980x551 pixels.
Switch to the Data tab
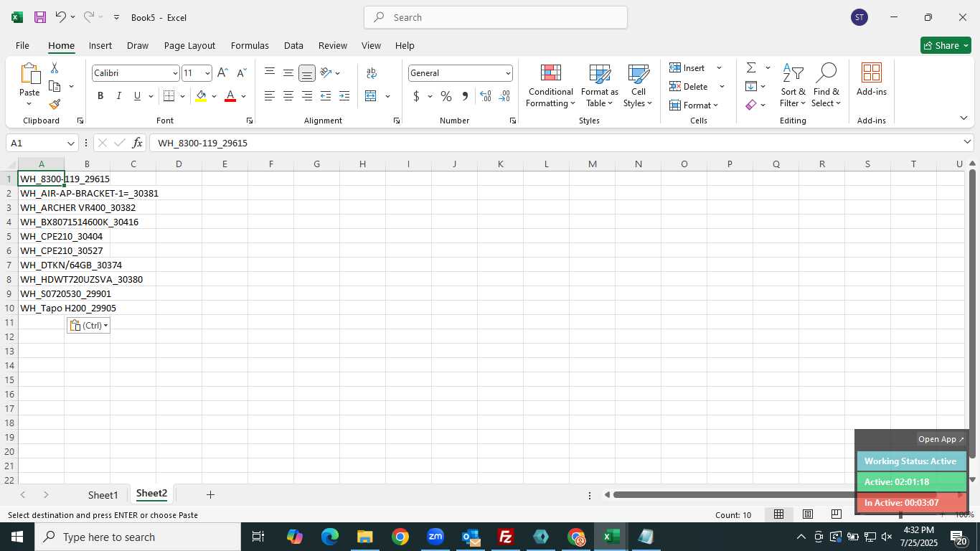(x=293, y=45)
